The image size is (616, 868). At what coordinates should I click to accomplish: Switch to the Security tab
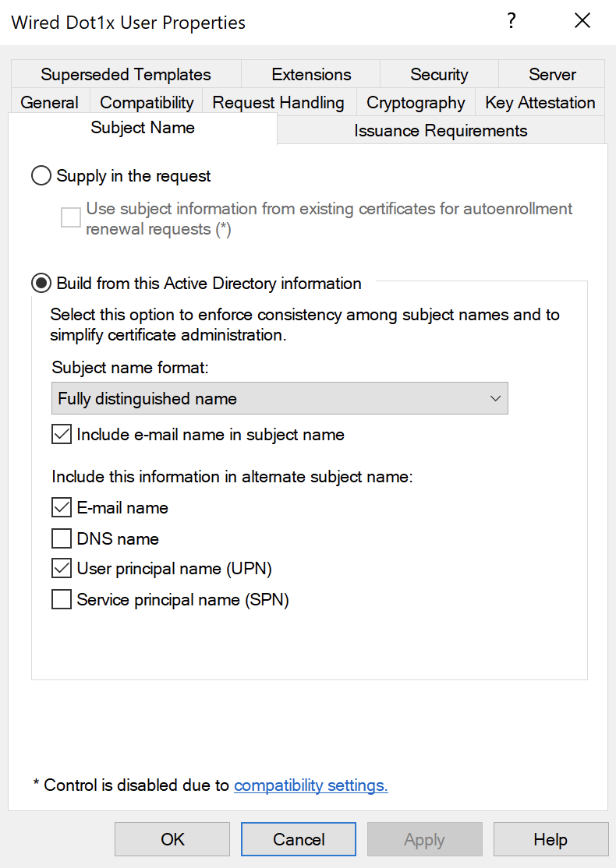pos(439,75)
